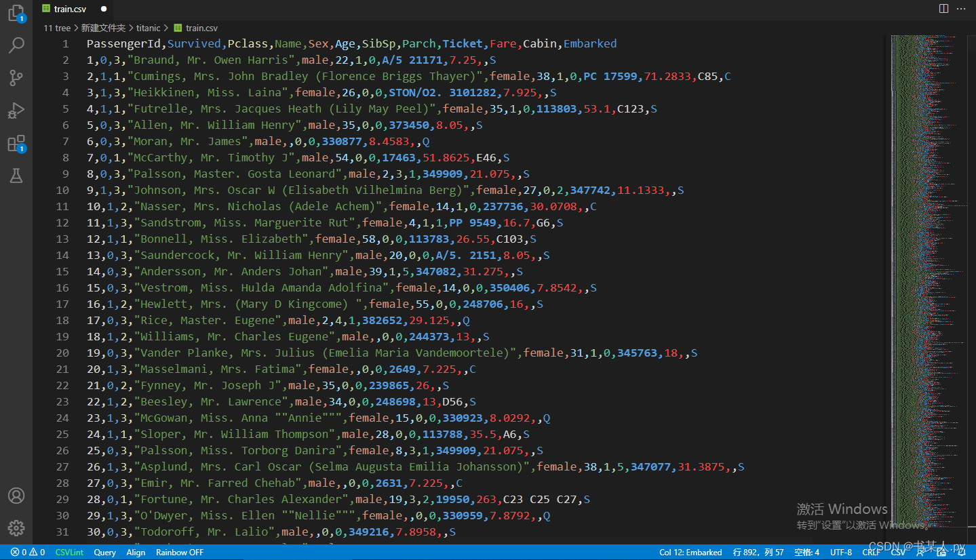
Task: Click 'Col 12: Embarked' status item
Action: click(690, 553)
